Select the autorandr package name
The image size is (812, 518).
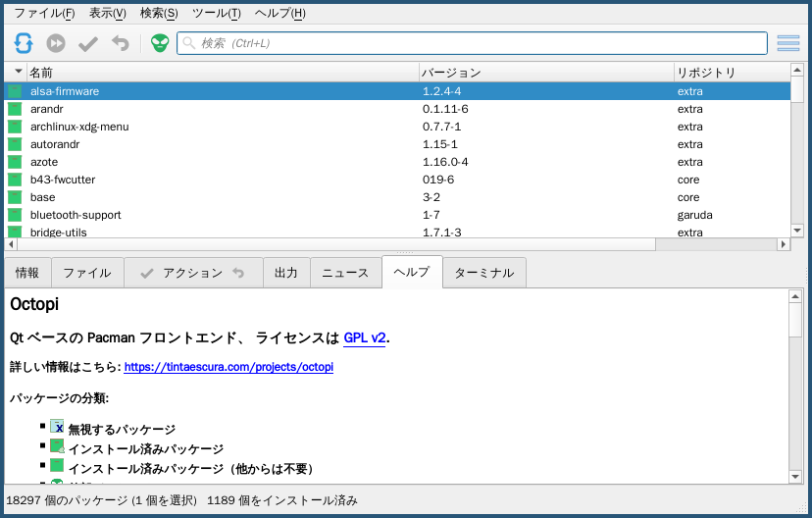pyautogui.click(x=55, y=144)
